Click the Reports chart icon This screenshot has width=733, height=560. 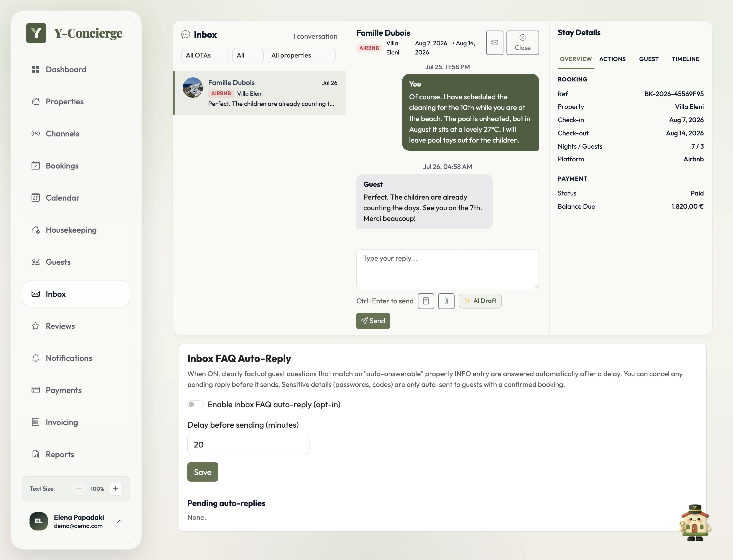tap(36, 454)
